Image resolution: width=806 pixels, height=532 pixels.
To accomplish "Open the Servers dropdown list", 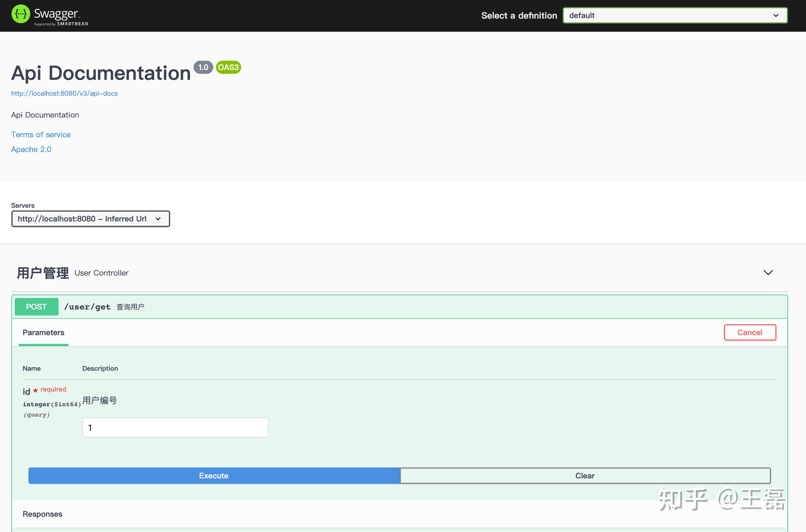I will [90, 219].
